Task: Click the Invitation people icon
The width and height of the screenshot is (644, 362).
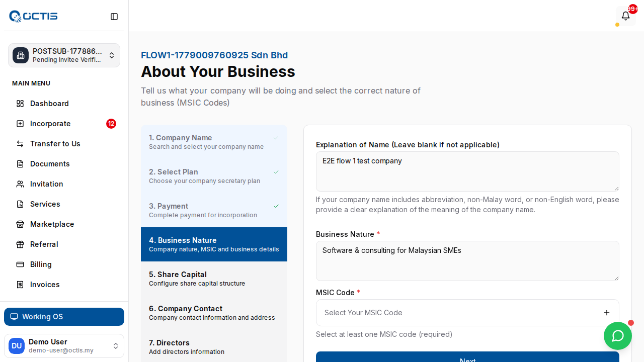Action: click(20, 184)
